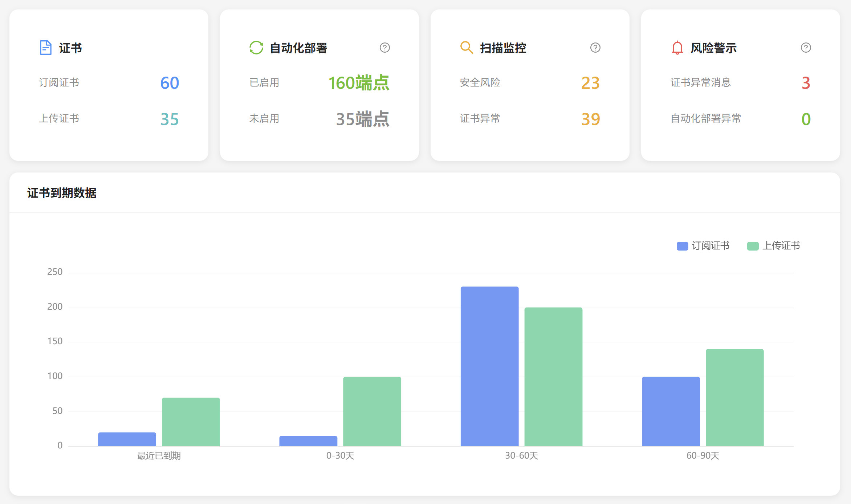Click the 扫描监控 magnifier icon
The image size is (851, 504).
[466, 48]
